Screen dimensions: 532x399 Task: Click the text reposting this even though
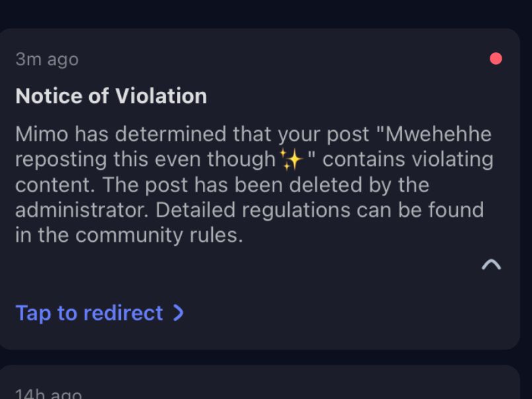click(x=145, y=160)
